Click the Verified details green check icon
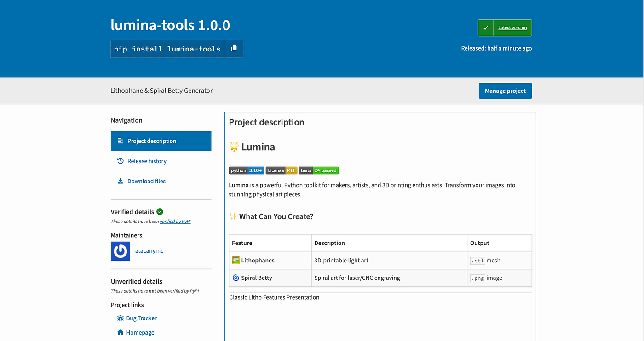This screenshot has width=644, height=341. point(160,212)
